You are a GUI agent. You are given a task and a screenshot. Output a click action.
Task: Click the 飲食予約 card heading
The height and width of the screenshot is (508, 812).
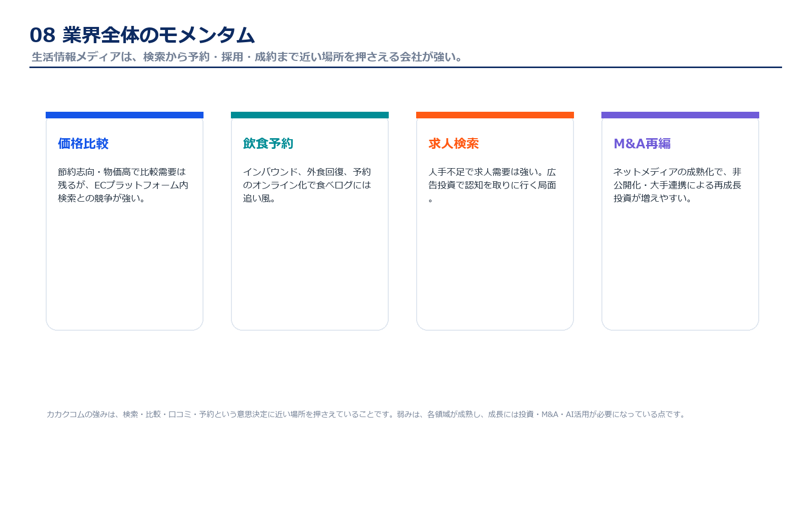pyautogui.click(x=268, y=144)
